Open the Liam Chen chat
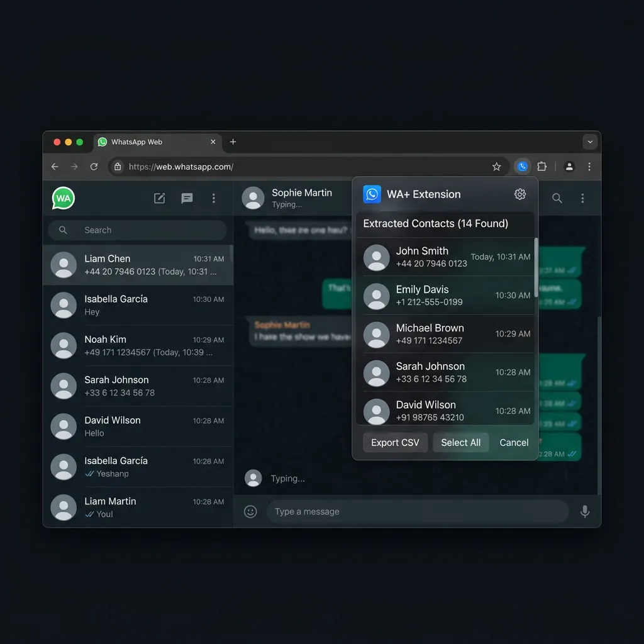 [138, 265]
